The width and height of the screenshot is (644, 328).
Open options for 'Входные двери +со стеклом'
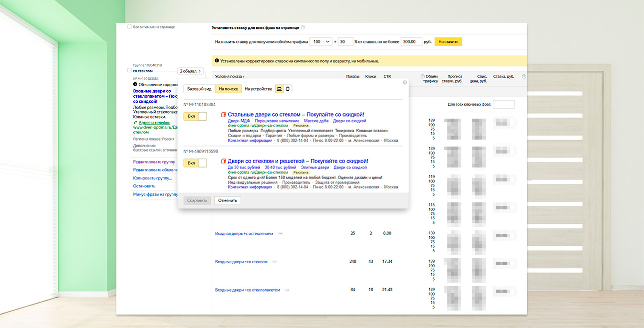[x=275, y=262]
